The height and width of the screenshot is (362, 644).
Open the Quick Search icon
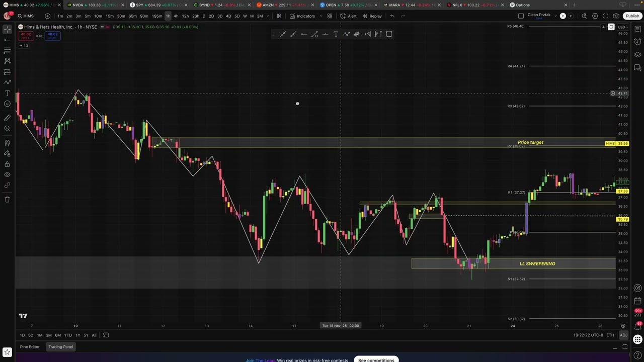[584, 16]
